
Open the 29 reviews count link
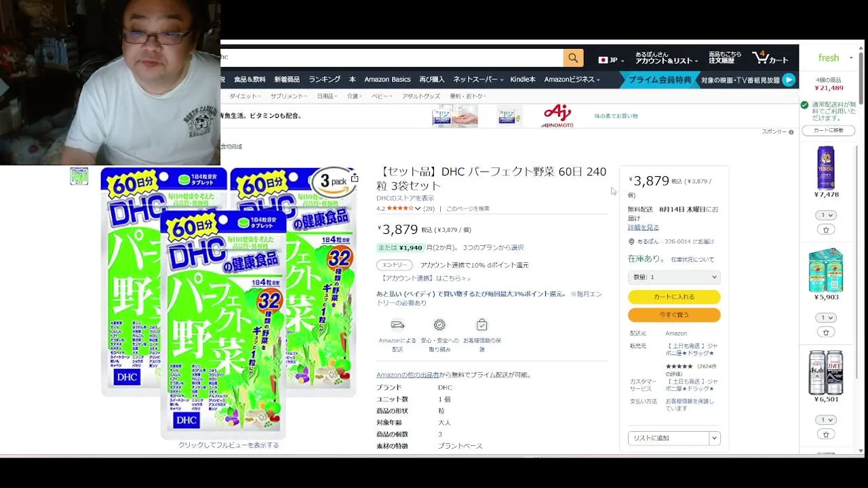click(x=429, y=209)
